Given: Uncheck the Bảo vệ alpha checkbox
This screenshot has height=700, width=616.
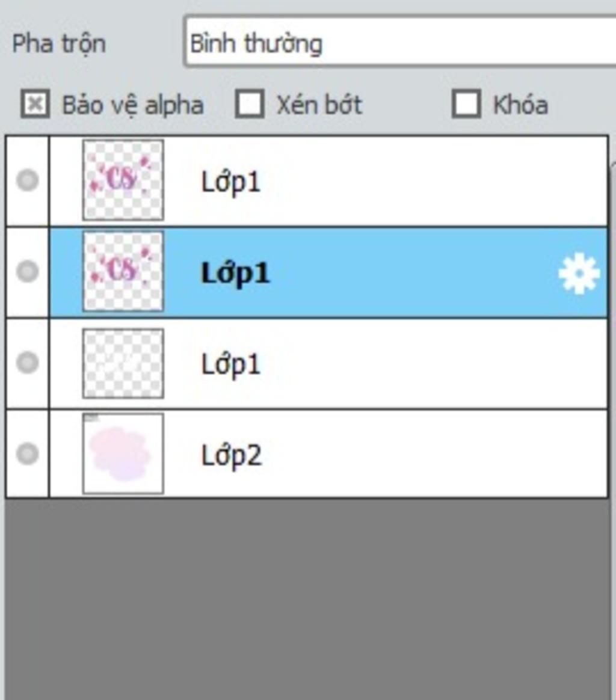Looking at the screenshot, I should [35, 105].
